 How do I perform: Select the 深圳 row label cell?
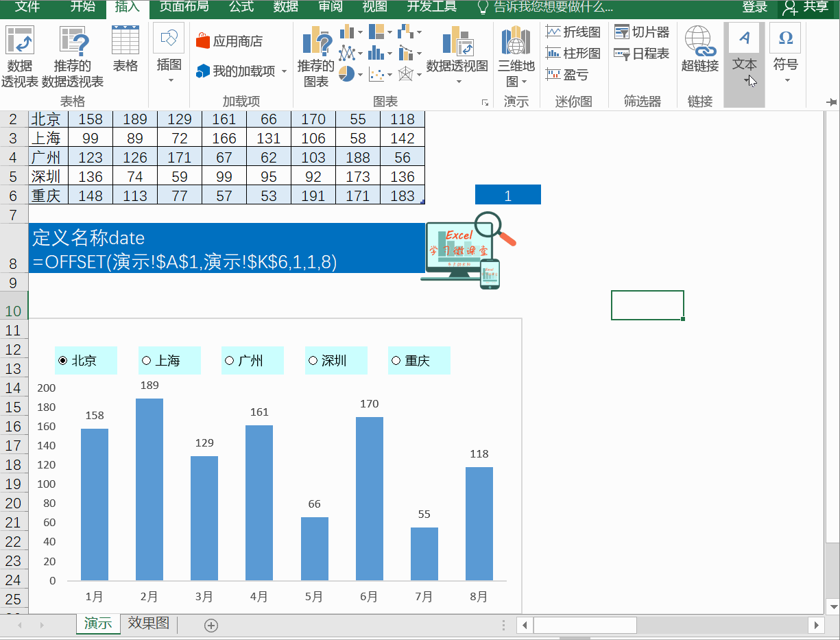(x=47, y=176)
